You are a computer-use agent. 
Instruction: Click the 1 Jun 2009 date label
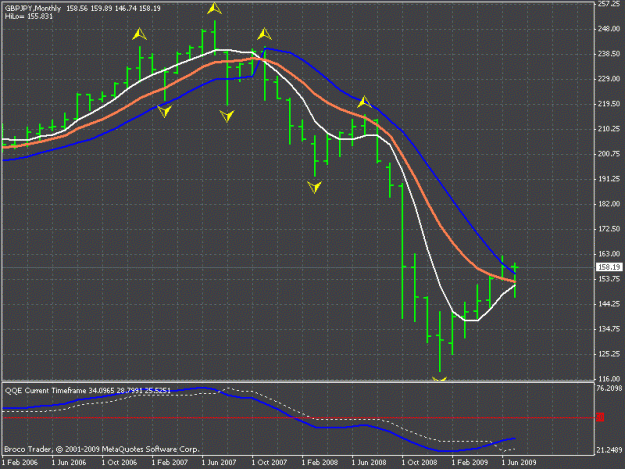click(x=519, y=462)
